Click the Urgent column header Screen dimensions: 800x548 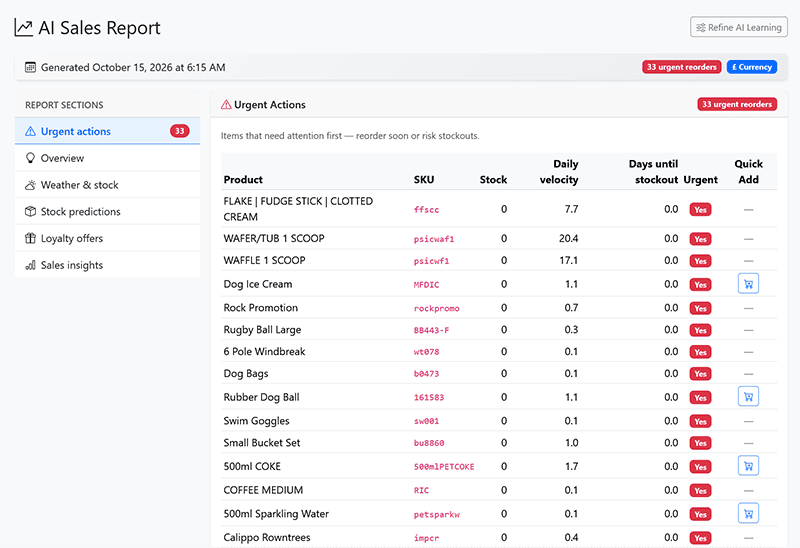701,180
